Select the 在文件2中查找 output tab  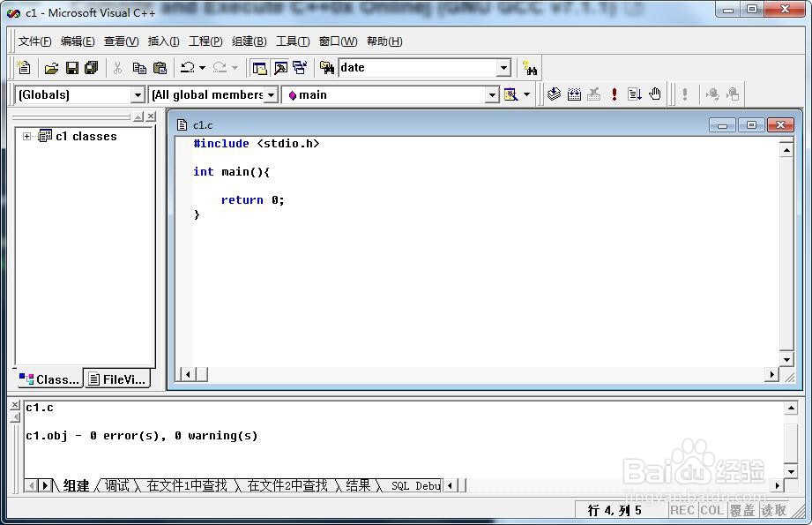[x=287, y=485]
